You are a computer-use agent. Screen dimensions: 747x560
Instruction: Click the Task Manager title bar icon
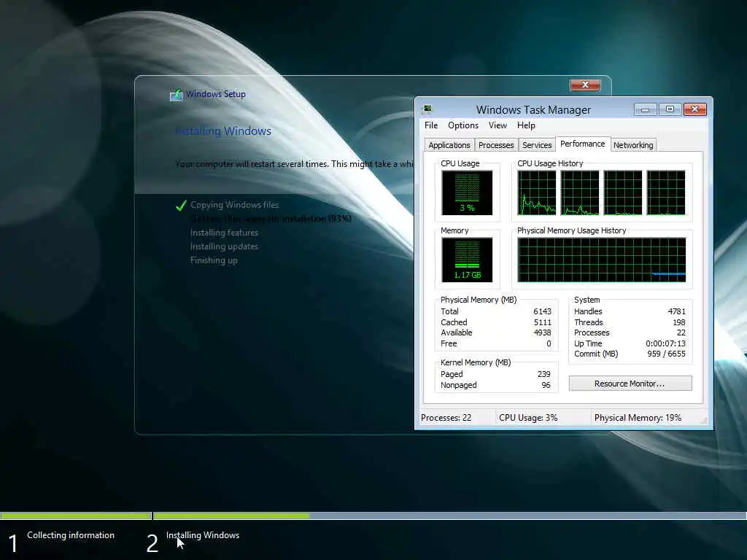(x=427, y=109)
